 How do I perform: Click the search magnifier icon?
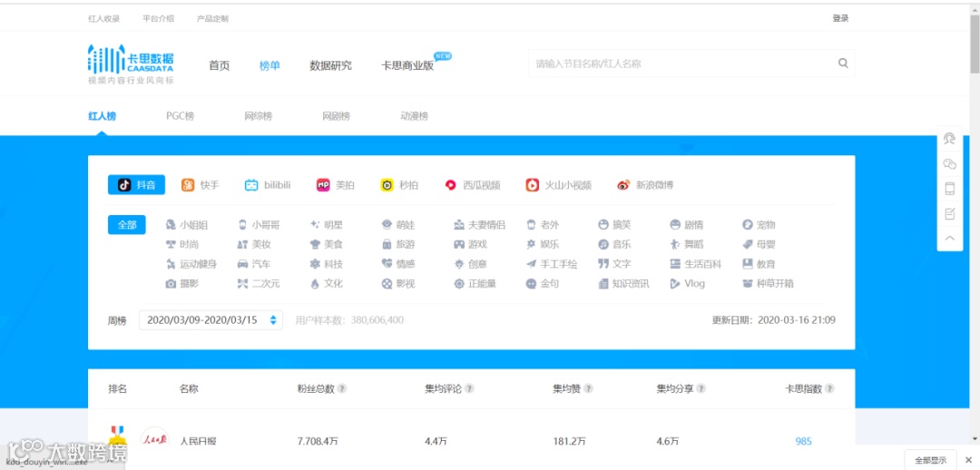pyautogui.click(x=842, y=64)
